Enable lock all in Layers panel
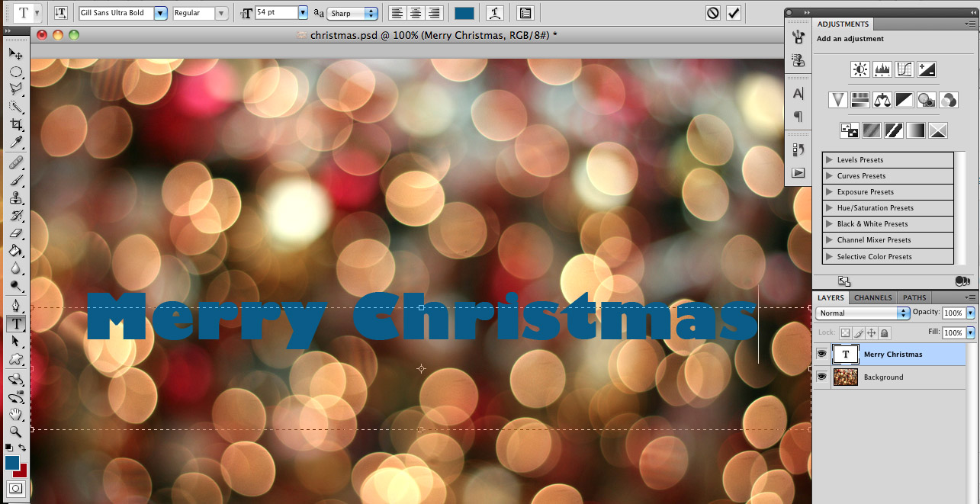Viewport: 980px width, 504px height. tap(885, 333)
